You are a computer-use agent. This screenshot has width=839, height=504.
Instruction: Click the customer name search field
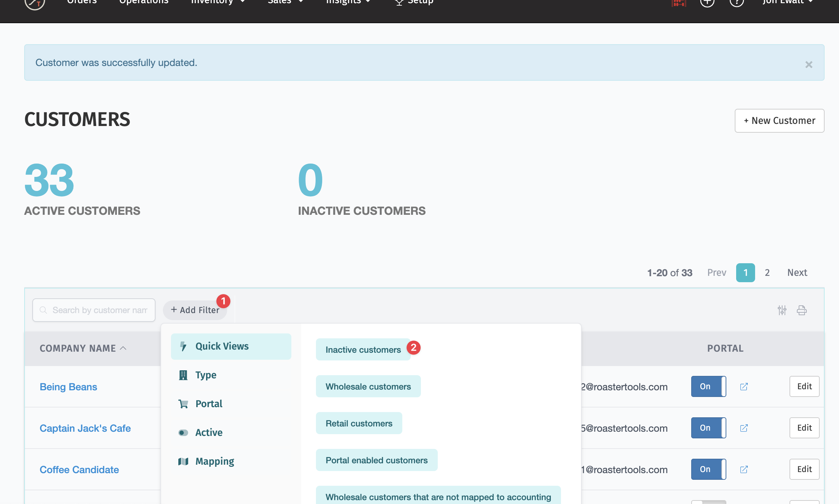pyautogui.click(x=94, y=310)
